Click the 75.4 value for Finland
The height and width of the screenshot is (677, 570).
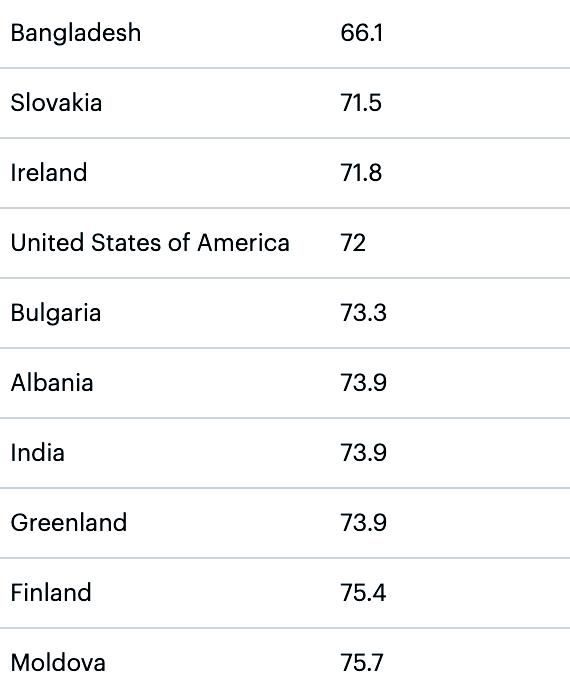[x=363, y=593]
